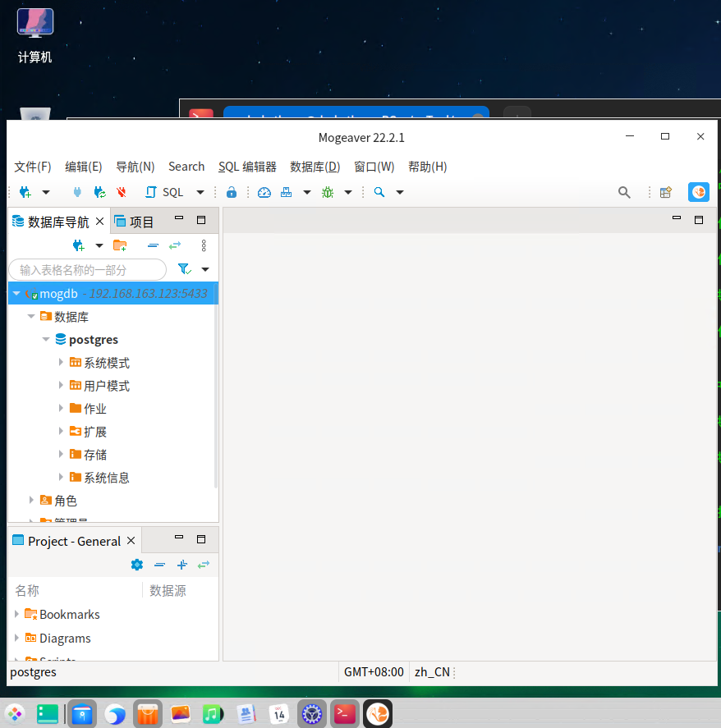Viewport: 721px width, 728px height.
Task: Open a new SQL editor script
Action: click(164, 192)
